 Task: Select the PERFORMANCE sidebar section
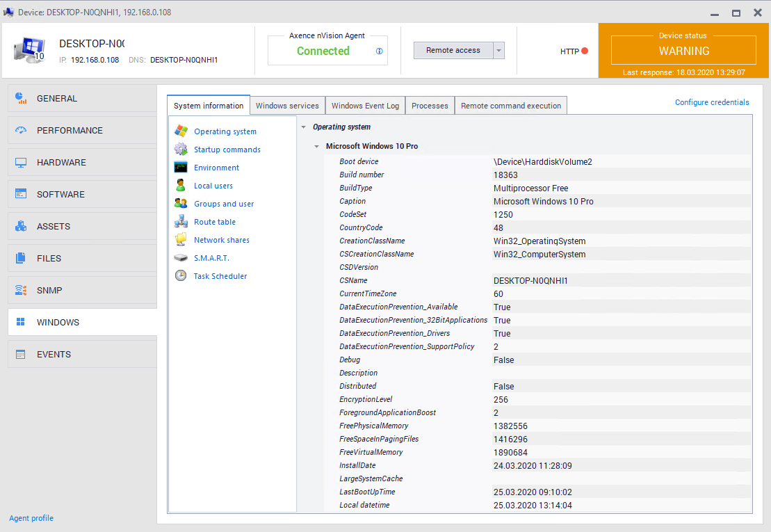70,130
